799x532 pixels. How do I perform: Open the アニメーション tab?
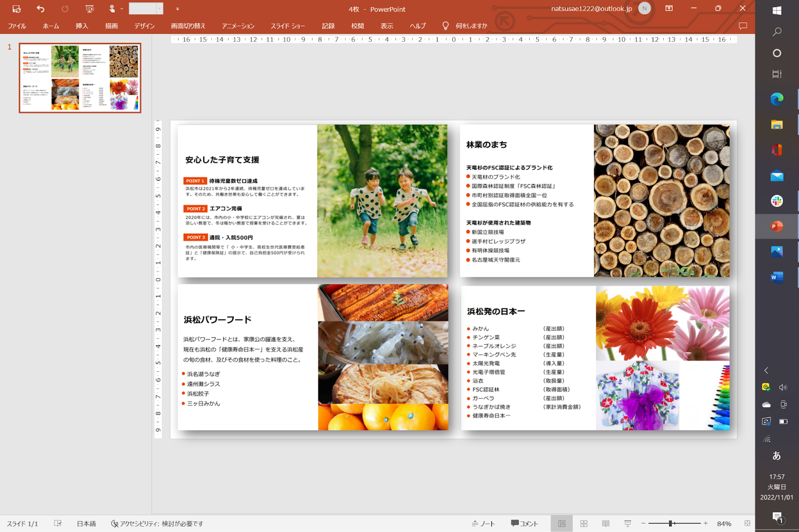coord(238,26)
